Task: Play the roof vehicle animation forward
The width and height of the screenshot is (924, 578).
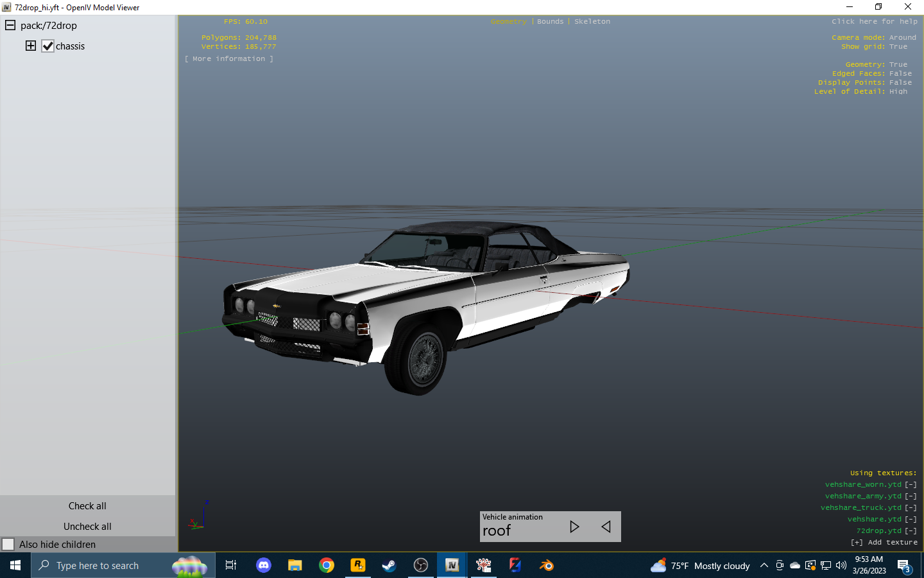Action: click(574, 527)
